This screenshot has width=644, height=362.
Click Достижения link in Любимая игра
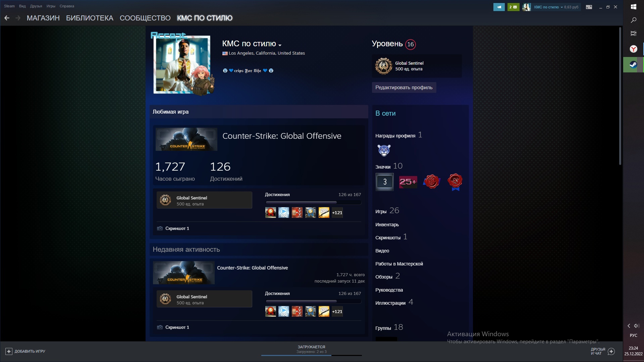[277, 194]
